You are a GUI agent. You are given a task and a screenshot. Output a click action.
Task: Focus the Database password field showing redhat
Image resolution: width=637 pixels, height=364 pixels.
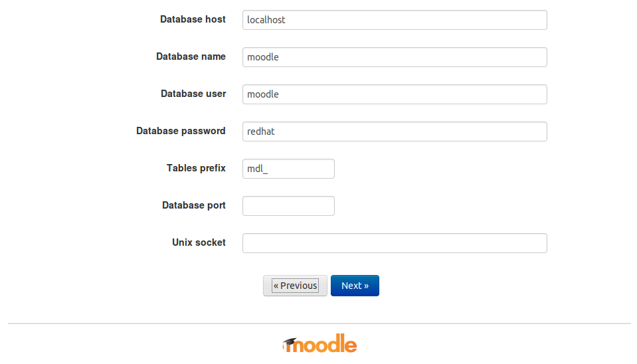[395, 132]
